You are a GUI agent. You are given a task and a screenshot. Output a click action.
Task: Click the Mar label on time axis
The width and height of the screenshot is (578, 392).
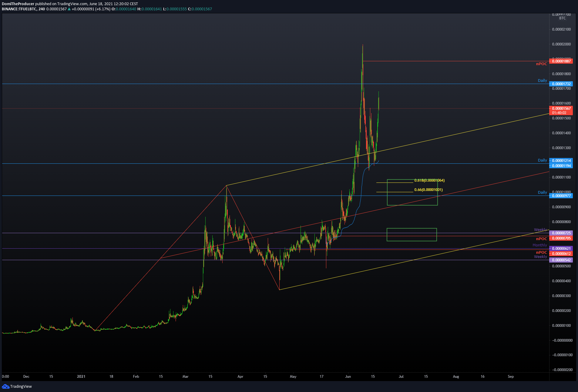[x=186, y=377]
